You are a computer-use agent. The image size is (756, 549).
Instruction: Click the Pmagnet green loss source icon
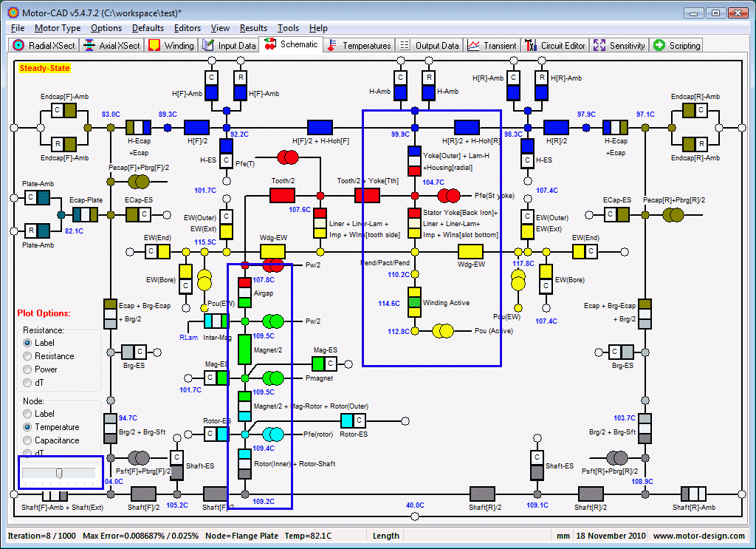click(273, 378)
